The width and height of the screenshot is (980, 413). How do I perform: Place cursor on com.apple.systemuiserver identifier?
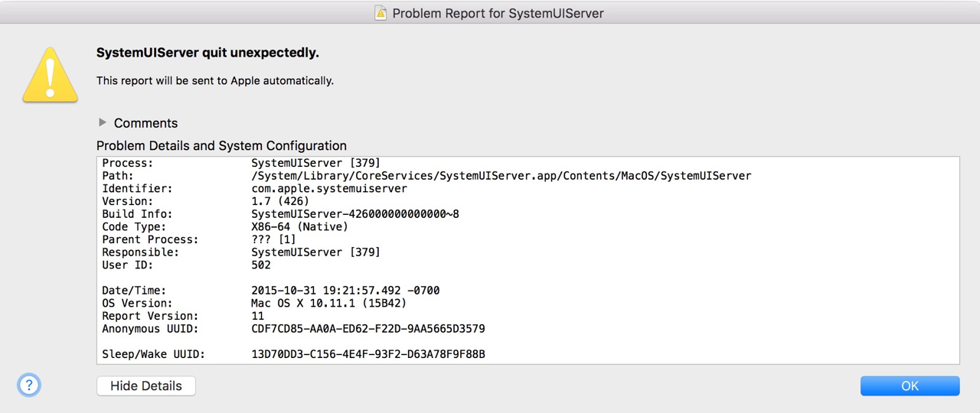pos(329,188)
